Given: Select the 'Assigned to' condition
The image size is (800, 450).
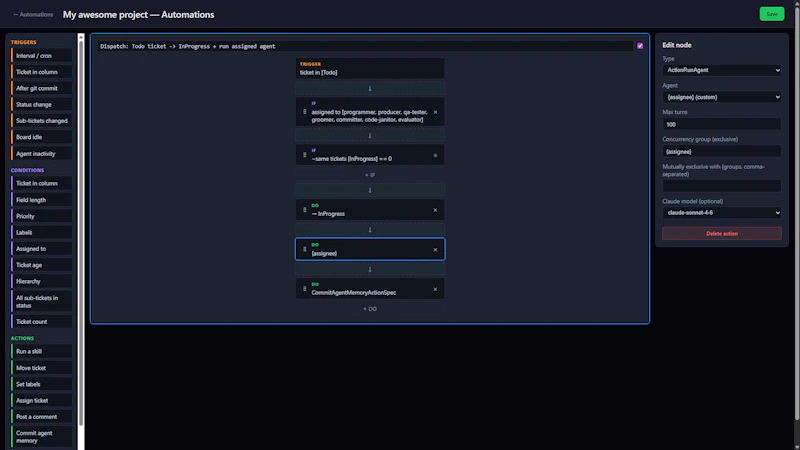Looking at the screenshot, I should (x=41, y=249).
